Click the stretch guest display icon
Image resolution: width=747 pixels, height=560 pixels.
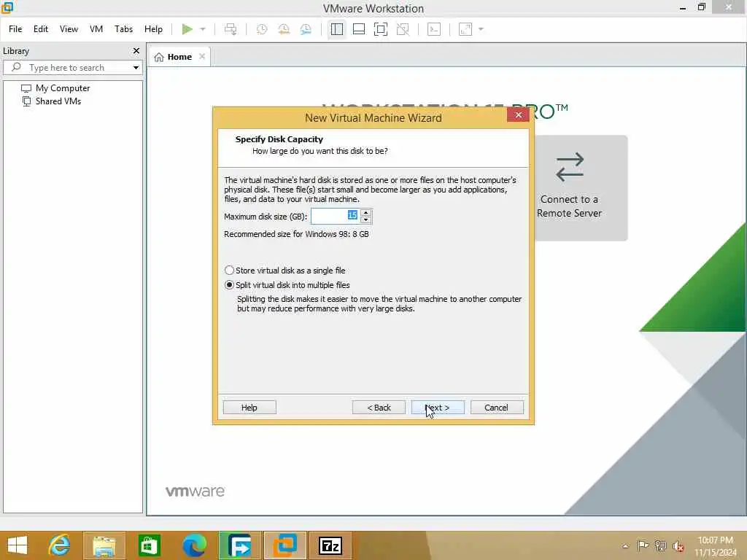pos(465,29)
